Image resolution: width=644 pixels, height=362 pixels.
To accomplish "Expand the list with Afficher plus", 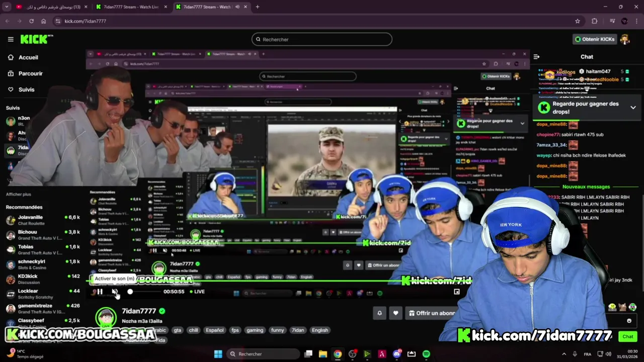I will pyautogui.click(x=18, y=194).
